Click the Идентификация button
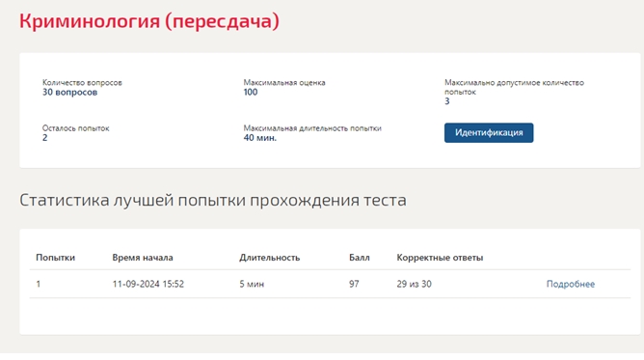The height and width of the screenshot is (360, 644). [x=489, y=133]
